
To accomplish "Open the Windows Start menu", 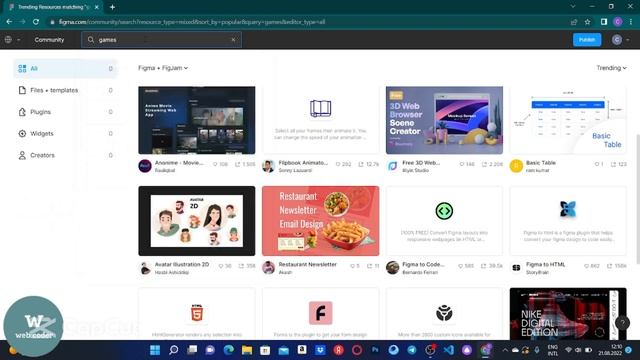I will (x=155, y=350).
